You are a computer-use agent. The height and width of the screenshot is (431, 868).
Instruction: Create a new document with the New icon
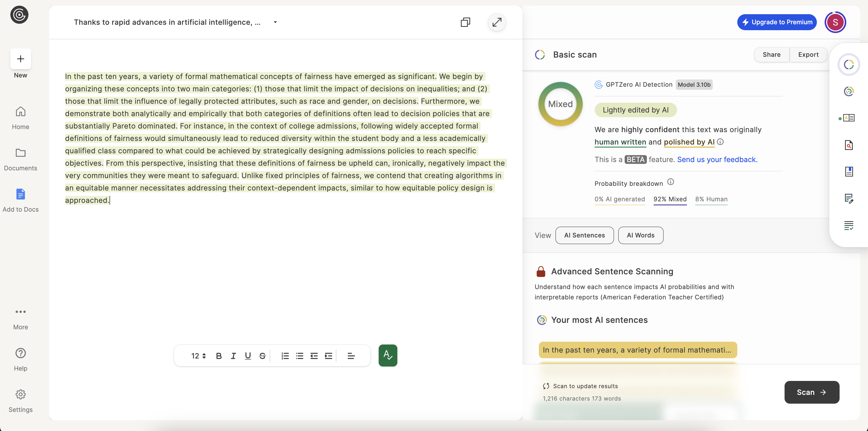(x=20, y=59)
